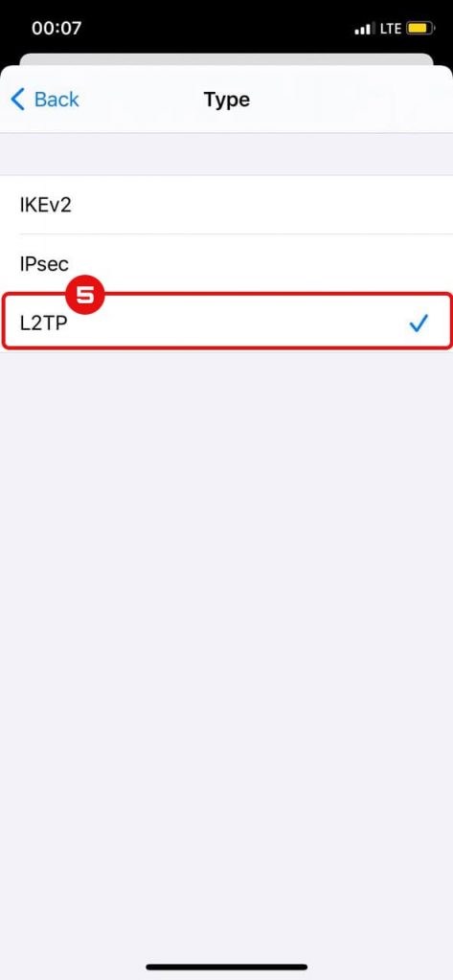453x980 pixels.
Task: Tap the empty middle of the L2TP row
Action: (238, 323)
